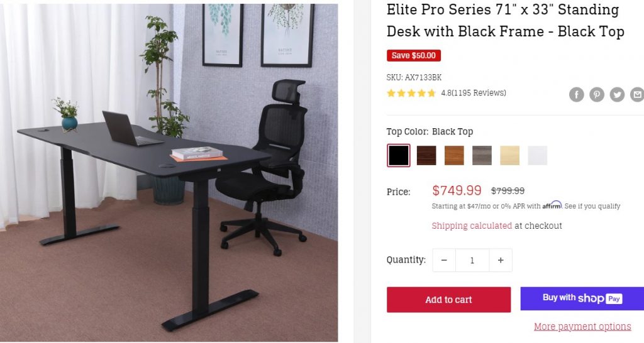Add the standing desk to cart

pyautogui.click(x=448, y=300)
